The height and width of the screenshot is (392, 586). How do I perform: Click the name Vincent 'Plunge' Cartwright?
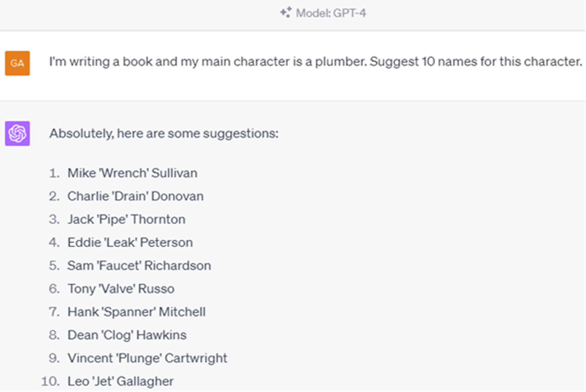tap(147, 358)
